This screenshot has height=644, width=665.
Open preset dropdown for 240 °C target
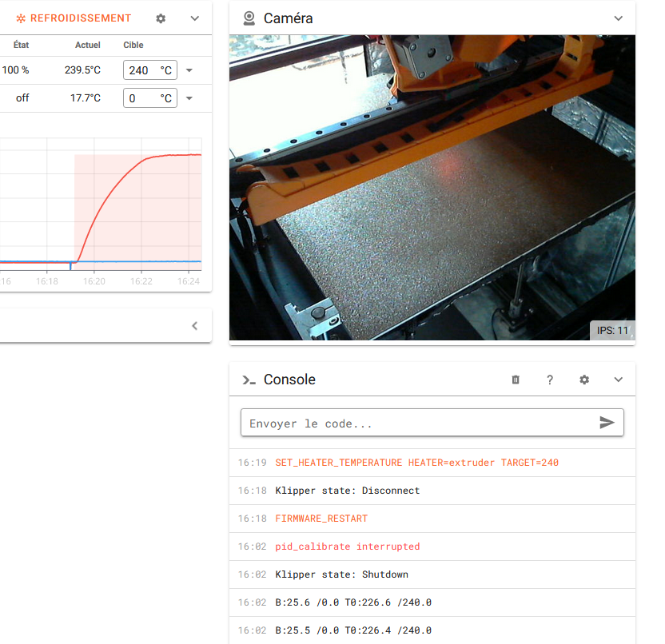click(x=189, y=70)
